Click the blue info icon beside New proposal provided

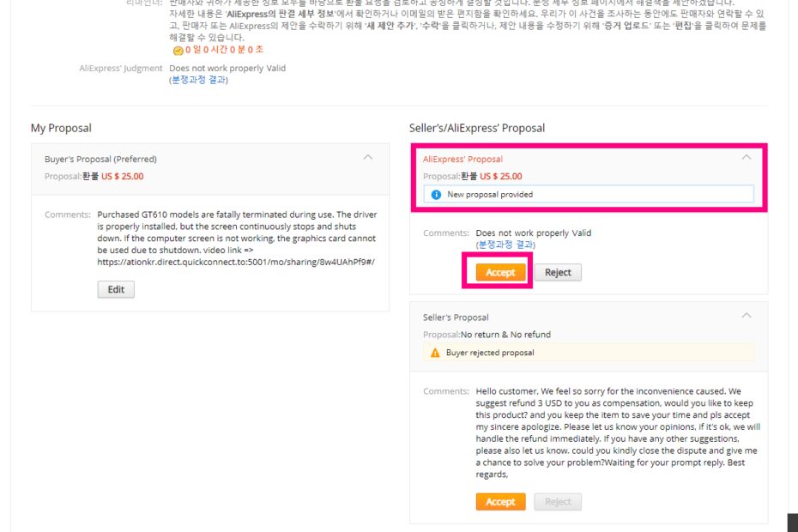436,195
